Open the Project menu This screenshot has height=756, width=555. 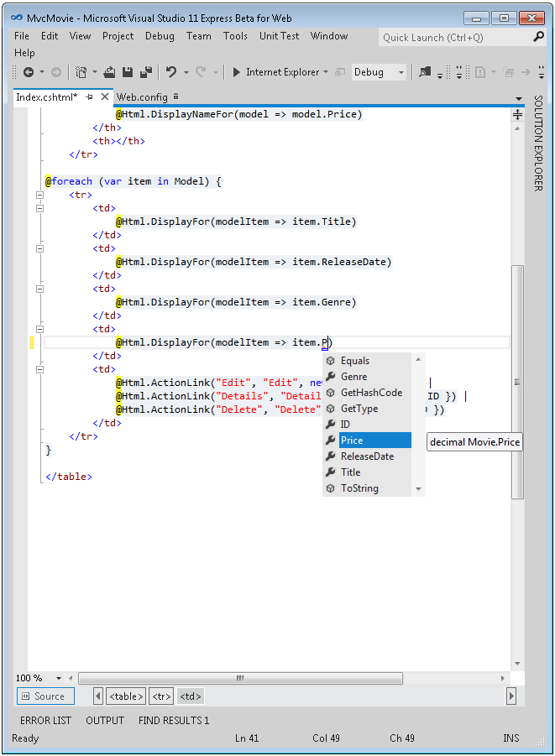tap(118, 36)
